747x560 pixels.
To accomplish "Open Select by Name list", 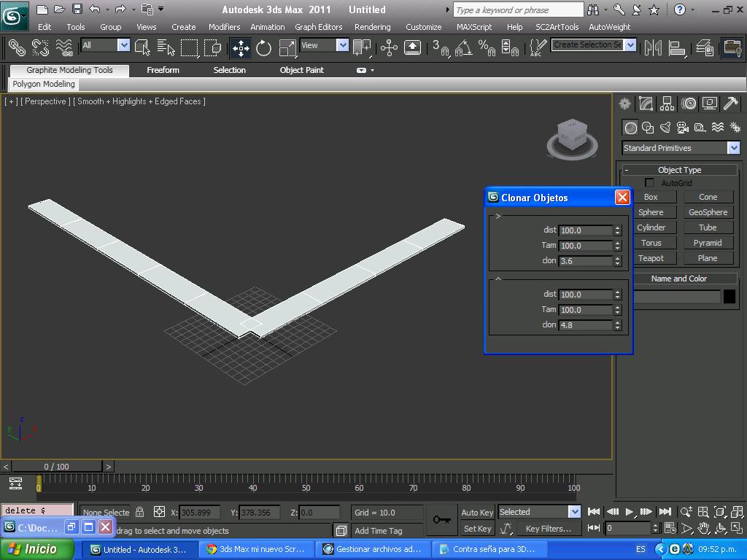I will (x=166, y=47).
